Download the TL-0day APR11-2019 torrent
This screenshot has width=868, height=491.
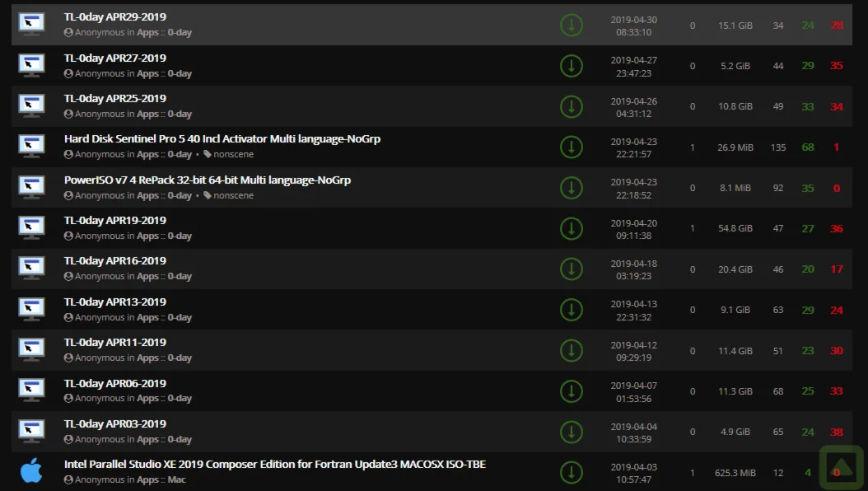pyautogui.click(x=572, y=350)
